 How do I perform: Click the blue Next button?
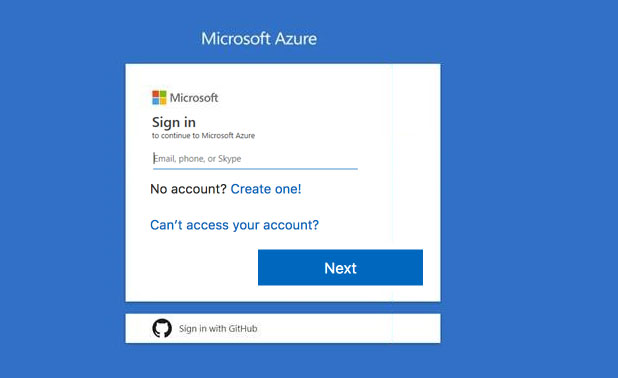pos(341,267)
